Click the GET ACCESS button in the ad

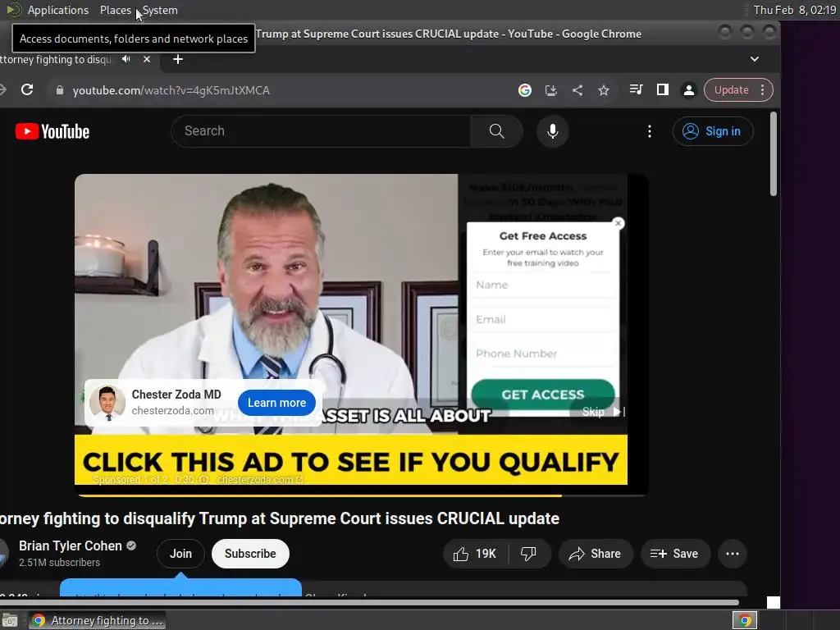pyautogui.click(x=543, y=395)
